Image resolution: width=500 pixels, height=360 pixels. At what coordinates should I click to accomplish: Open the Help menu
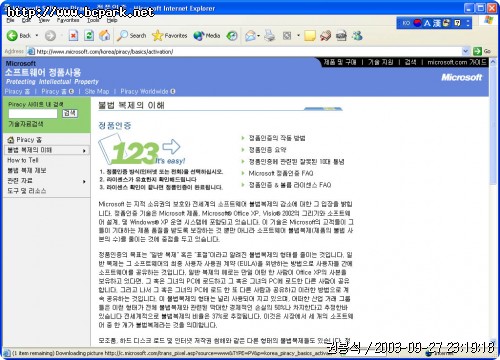[112, 20]
